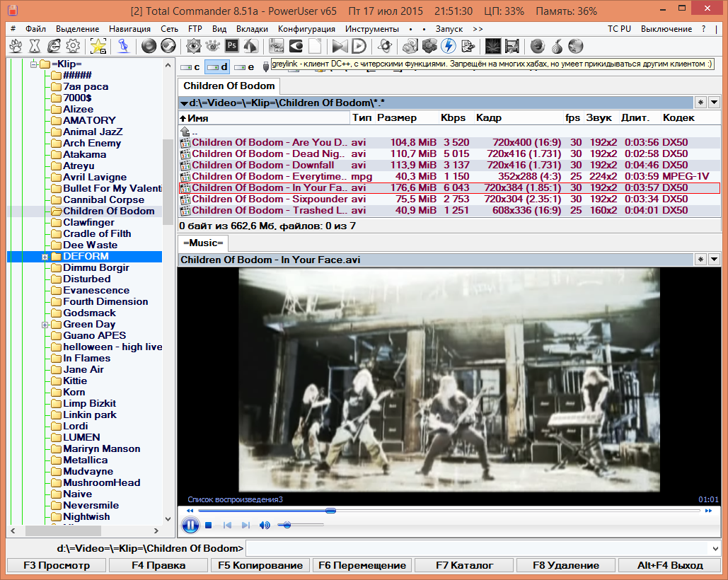Click the black eye viewer icon
The width and height of the screenshot is (728, 580).
(x=296, y=46)
